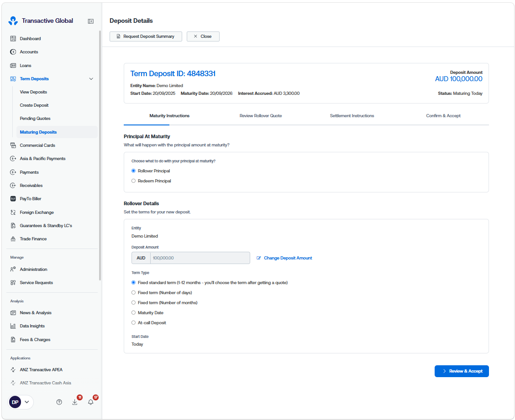Viewport: 515px width, 420px height.
Task: Choose the Maturity Date term type
Action: point(133,313)
